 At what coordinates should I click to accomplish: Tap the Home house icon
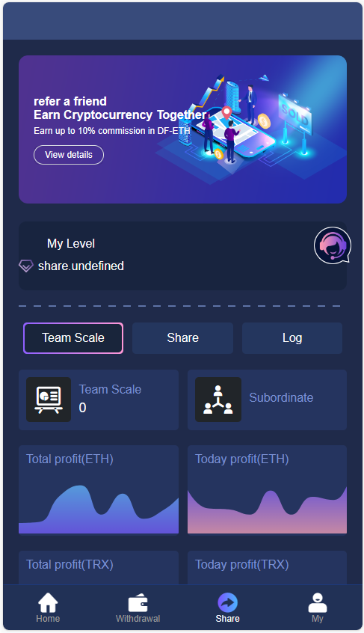48,603
